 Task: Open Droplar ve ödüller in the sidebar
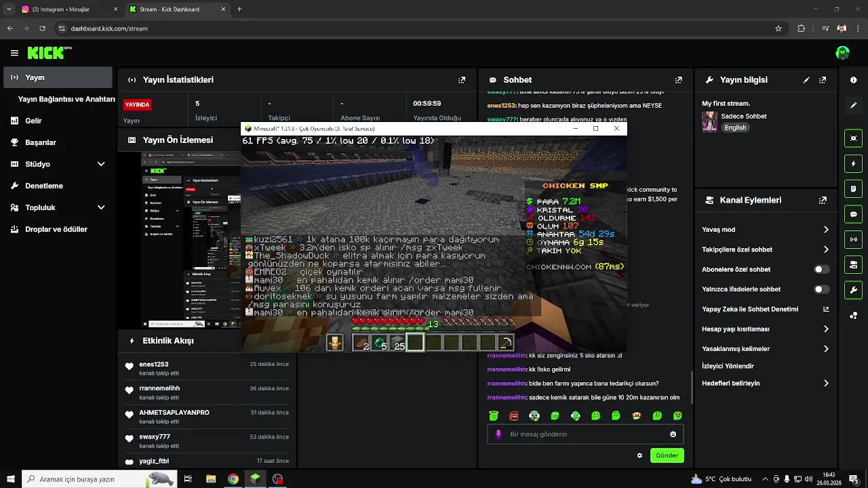tap(58, 229)
